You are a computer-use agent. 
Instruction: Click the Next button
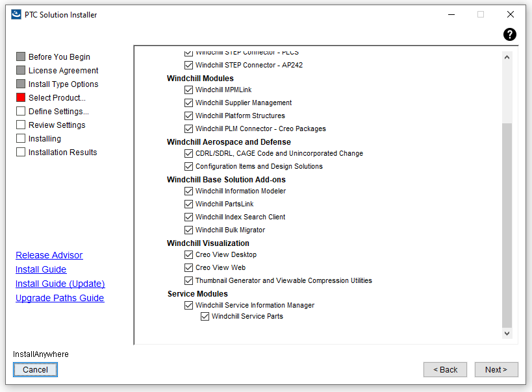[496, 369]
